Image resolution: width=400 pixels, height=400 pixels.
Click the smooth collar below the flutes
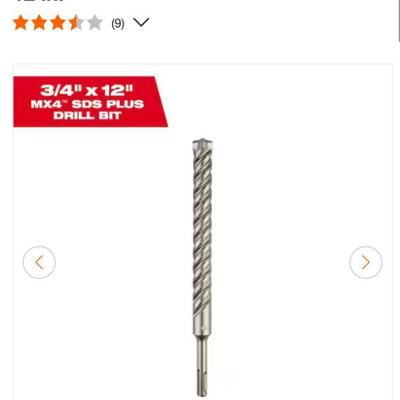point(202,324)
